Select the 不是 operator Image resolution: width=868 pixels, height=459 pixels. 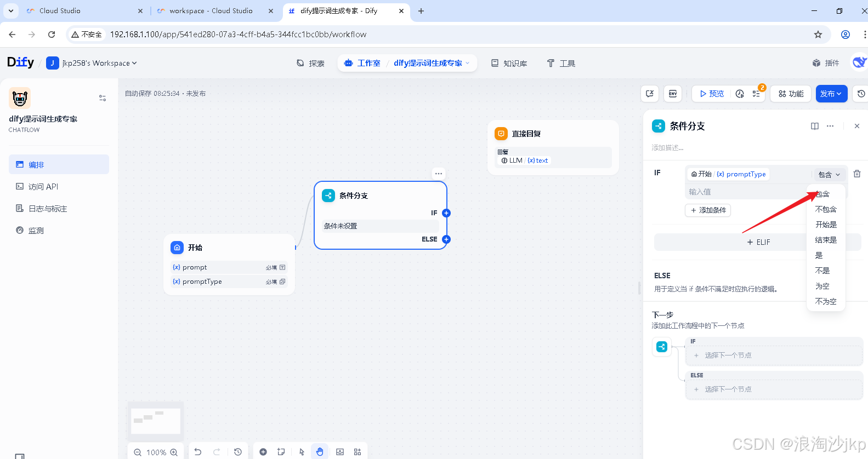point(826,271)
